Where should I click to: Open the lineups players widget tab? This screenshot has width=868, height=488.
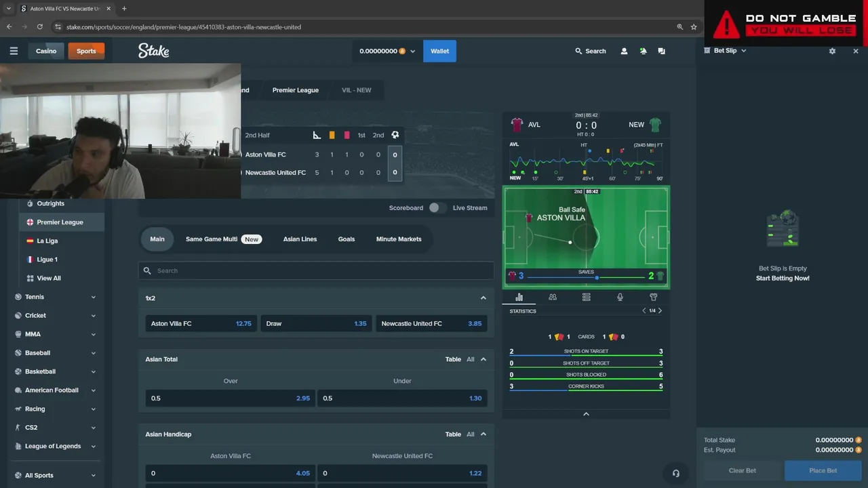(x=553, y=297)
